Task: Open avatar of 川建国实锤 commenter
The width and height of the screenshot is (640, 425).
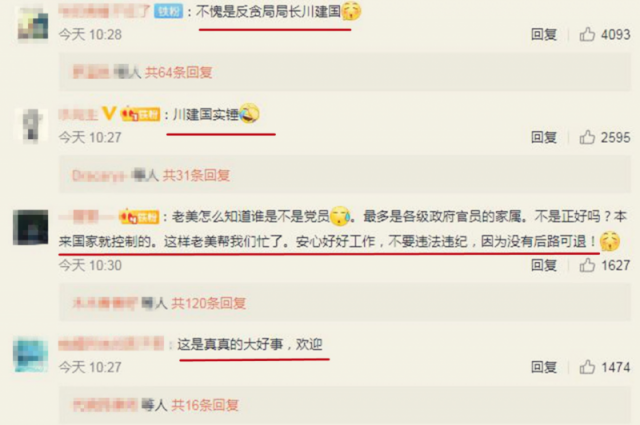Action: pyautogui.click(x=31, y=126)
